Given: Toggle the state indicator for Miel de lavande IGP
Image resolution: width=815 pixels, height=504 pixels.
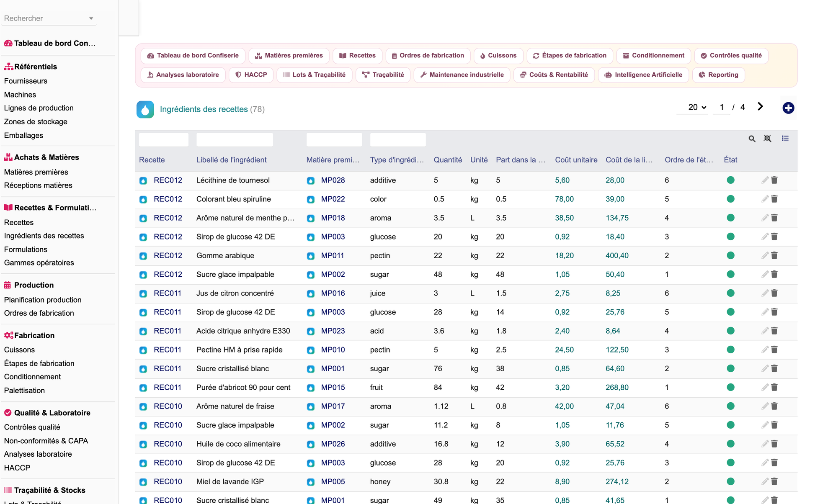Looking at the screenshot, I should (730, 481).
